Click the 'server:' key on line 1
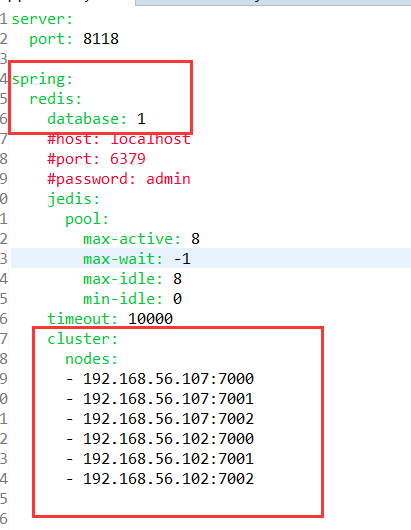The image size is (411, 530). tap(42, 19)
